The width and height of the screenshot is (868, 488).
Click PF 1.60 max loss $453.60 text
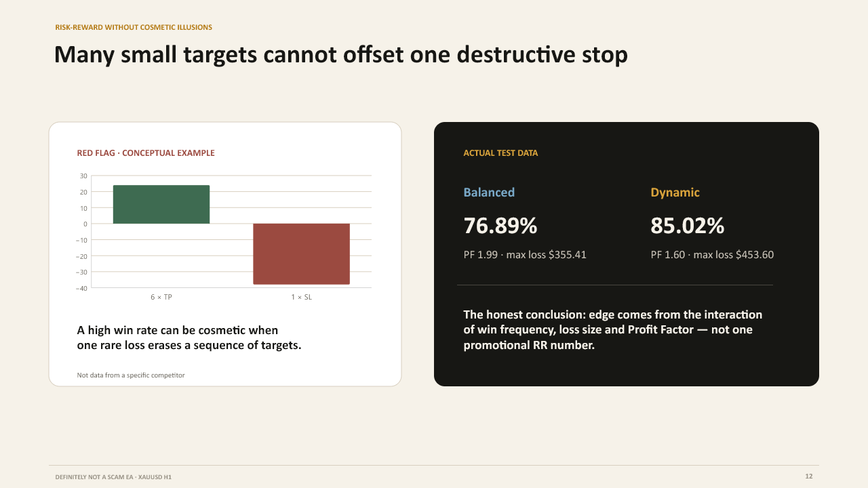712,255
